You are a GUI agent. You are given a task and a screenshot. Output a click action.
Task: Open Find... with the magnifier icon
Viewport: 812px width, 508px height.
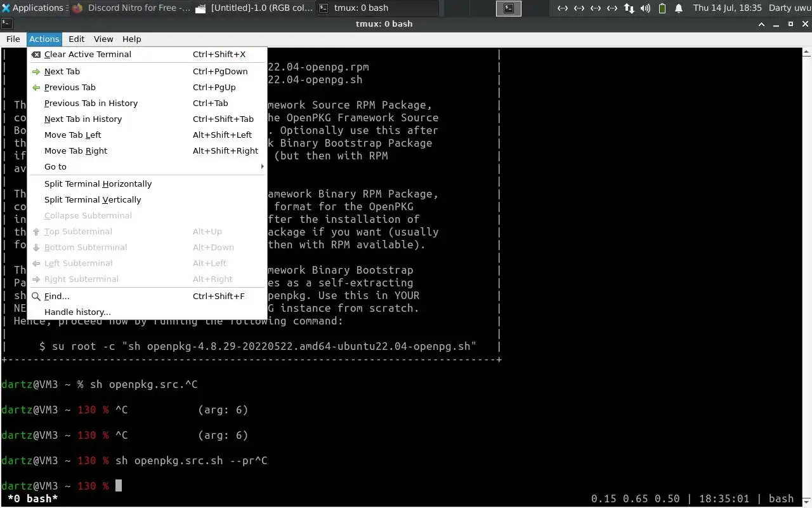click(x=147, y=297)
